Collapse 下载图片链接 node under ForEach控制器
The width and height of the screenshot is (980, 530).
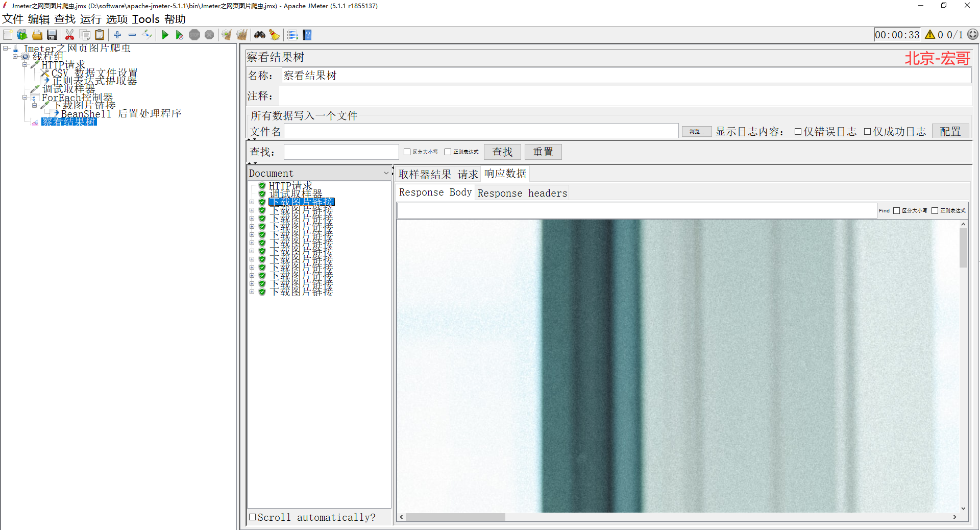point(35,105)
